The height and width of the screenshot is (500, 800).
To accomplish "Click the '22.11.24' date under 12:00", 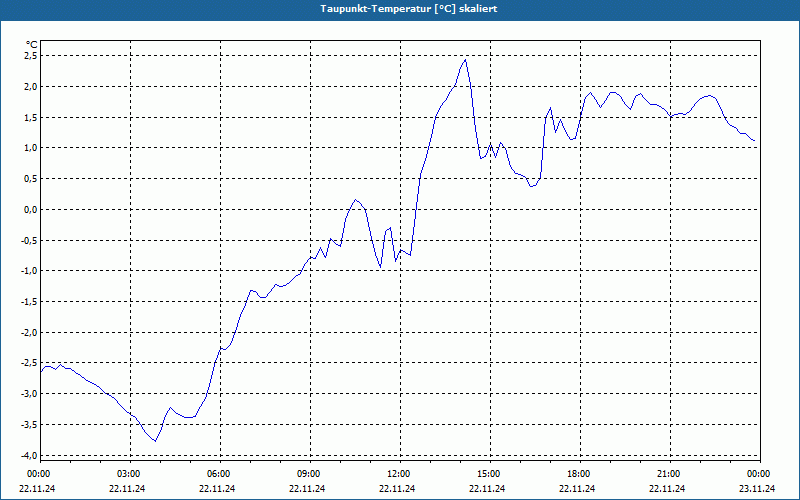I will pyautogui.click(x=397, y=488).
